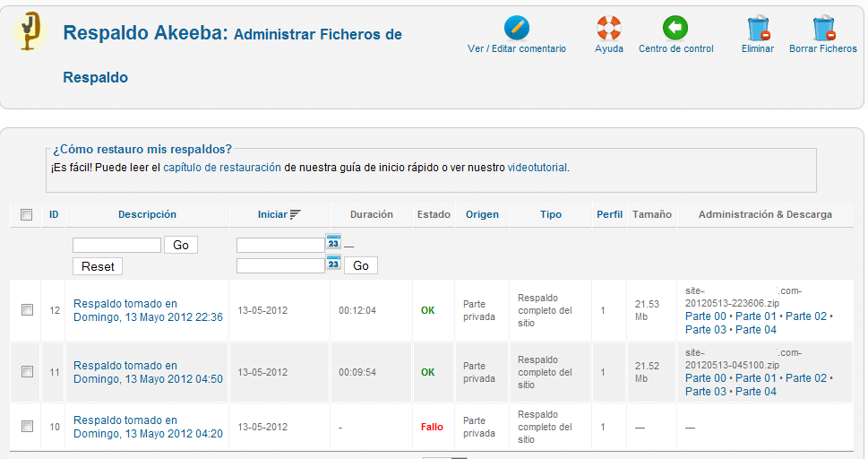Click the Reset filter button

click(98, 266)
